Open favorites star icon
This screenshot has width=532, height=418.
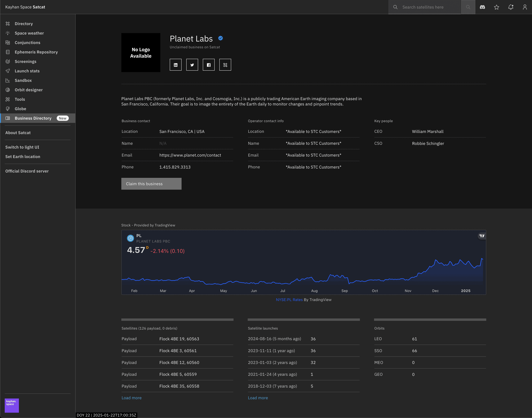pos(497,7)
